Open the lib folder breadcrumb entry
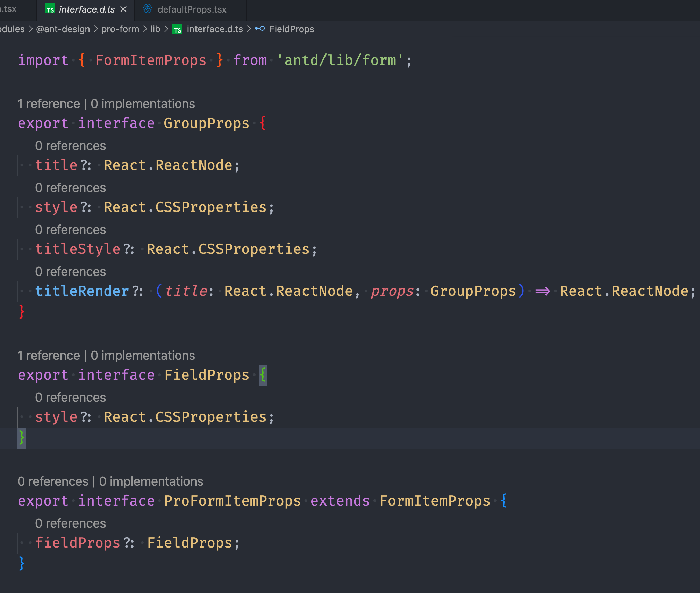Viewport: 700px width, 593px height. pos(155,29)
